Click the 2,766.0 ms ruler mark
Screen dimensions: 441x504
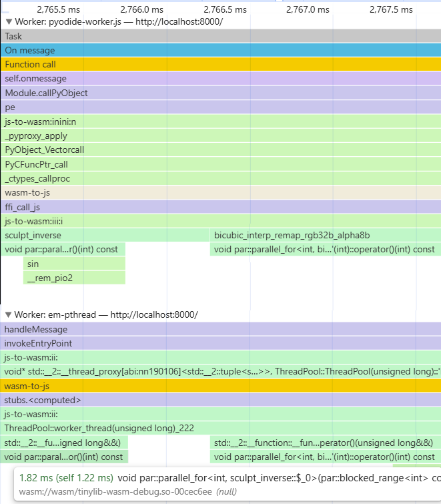141,9
